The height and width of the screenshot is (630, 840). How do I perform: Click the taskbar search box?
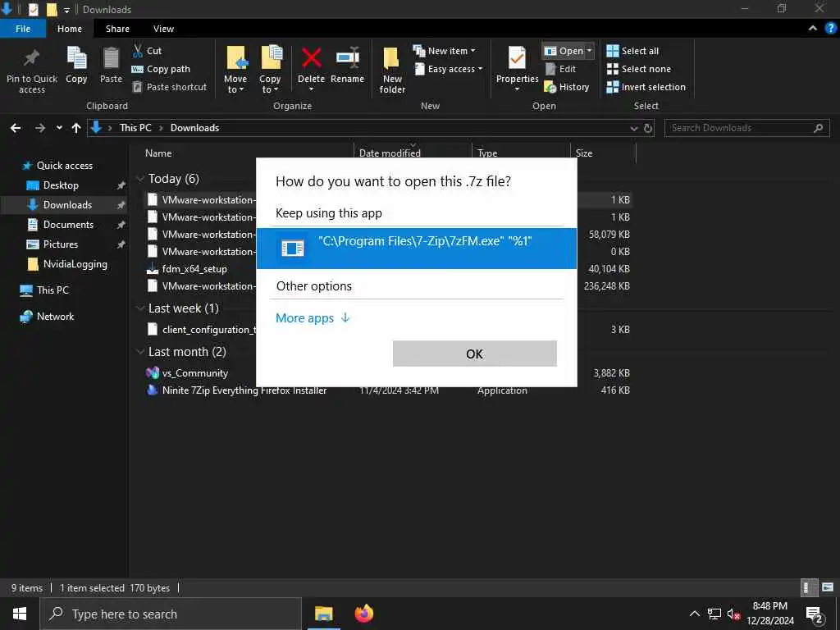pos(171,614)
